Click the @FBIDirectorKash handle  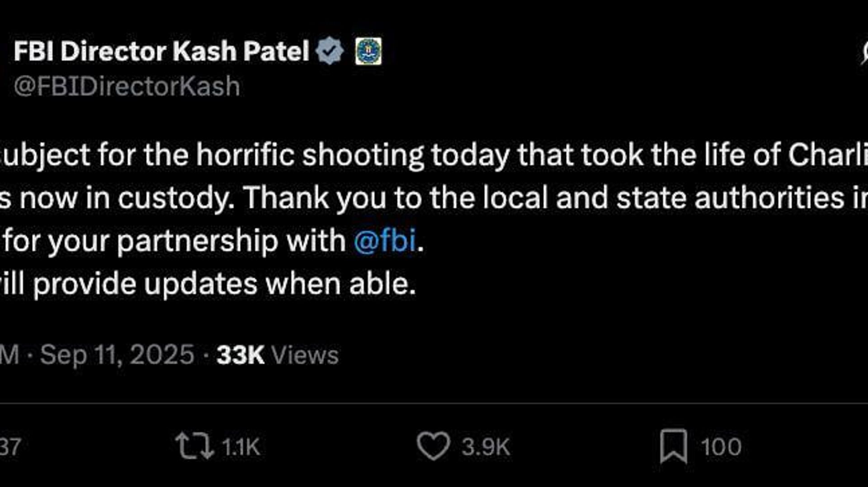pyautogui.click(x=127, y=86)
